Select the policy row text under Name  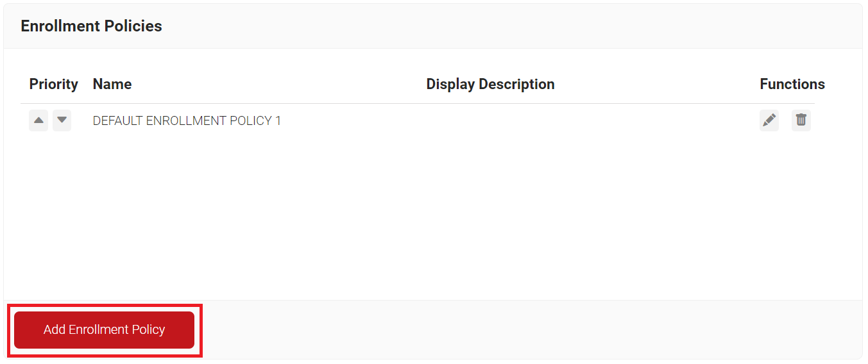click(187, 120)
